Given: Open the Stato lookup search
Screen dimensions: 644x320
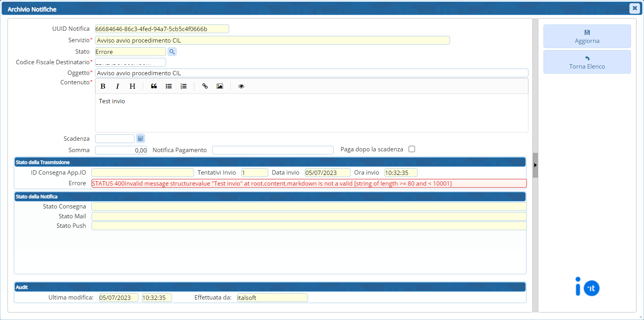Looking at the screenshot, I should click(172, 52).
